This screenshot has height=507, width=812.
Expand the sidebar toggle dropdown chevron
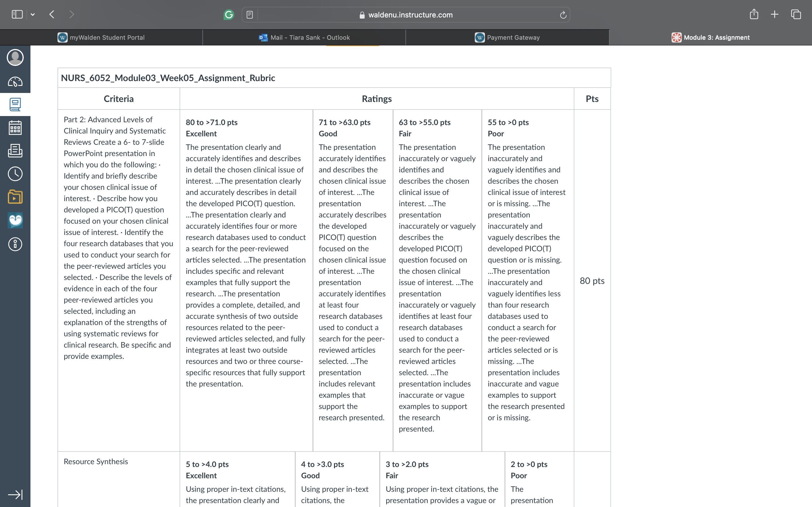click(x=32, y=14)
